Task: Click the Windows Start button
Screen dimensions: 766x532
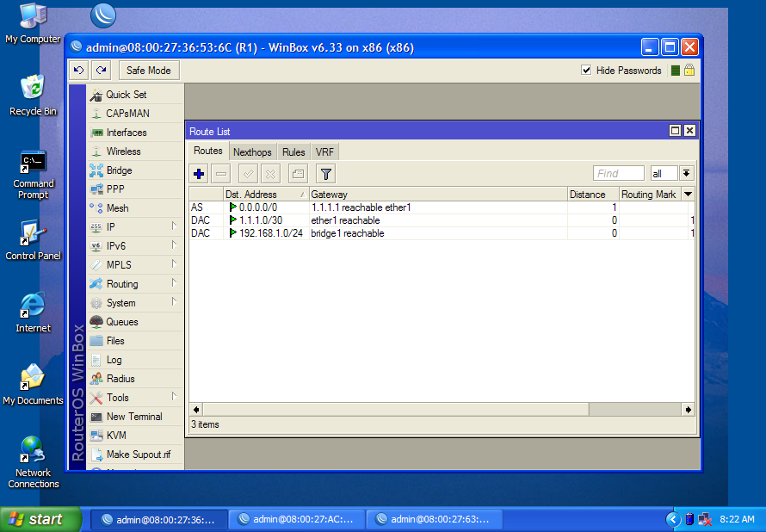Action: point(40,519)
